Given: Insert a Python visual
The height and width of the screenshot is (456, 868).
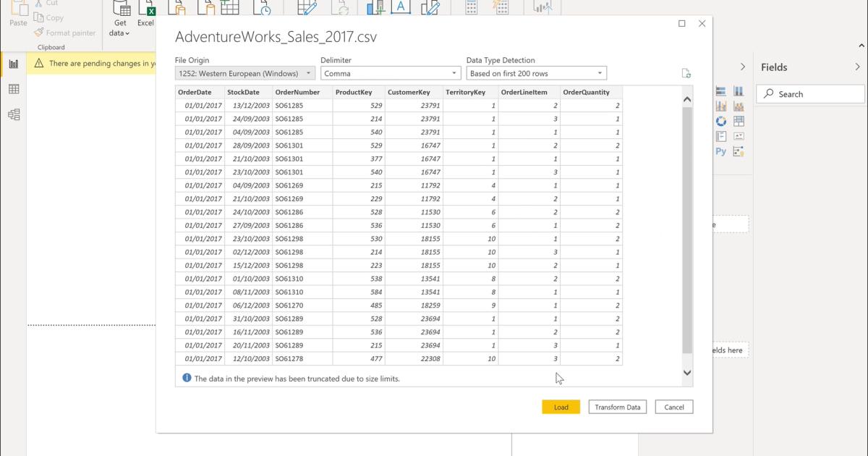Looking at the screenshot, I should [720, 151].
